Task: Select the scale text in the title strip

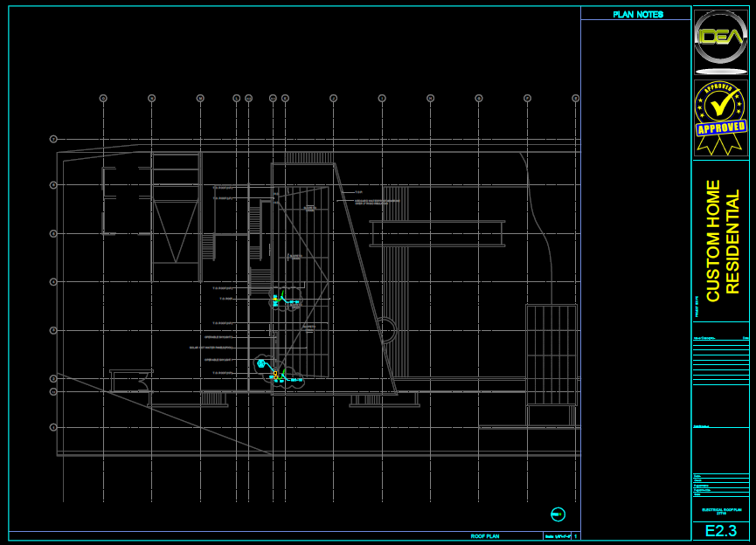Action: [557, 535]
